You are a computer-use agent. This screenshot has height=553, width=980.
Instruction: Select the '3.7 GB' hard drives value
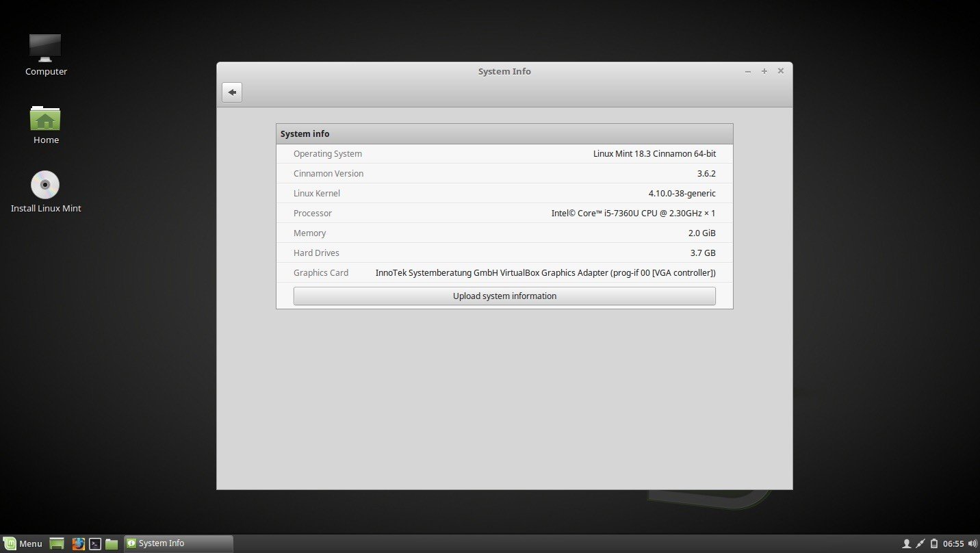703,253
